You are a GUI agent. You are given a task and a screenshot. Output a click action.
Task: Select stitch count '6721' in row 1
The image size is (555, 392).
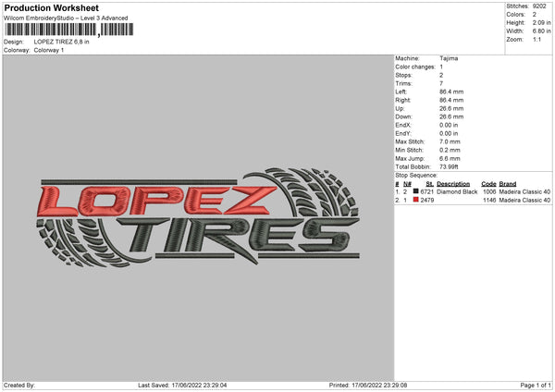(426, 191)
